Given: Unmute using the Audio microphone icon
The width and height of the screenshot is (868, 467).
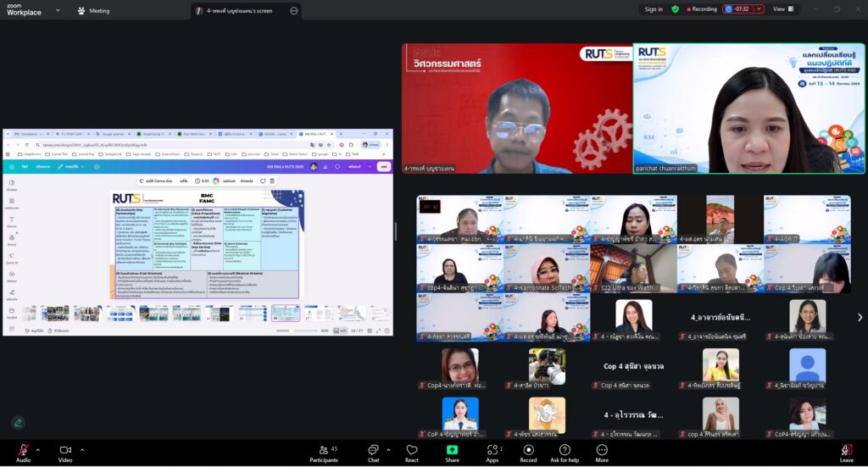Looking at the screenshot, I should click(23, 450).
